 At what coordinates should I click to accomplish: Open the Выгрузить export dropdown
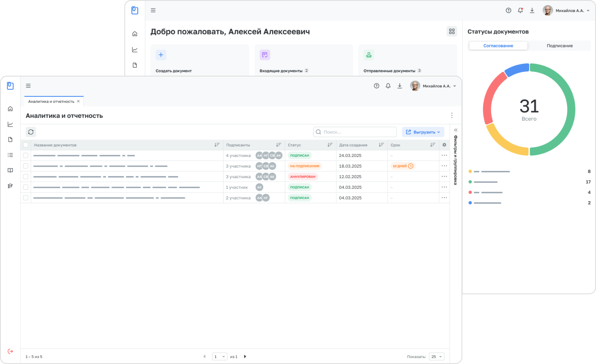(423, 132)
